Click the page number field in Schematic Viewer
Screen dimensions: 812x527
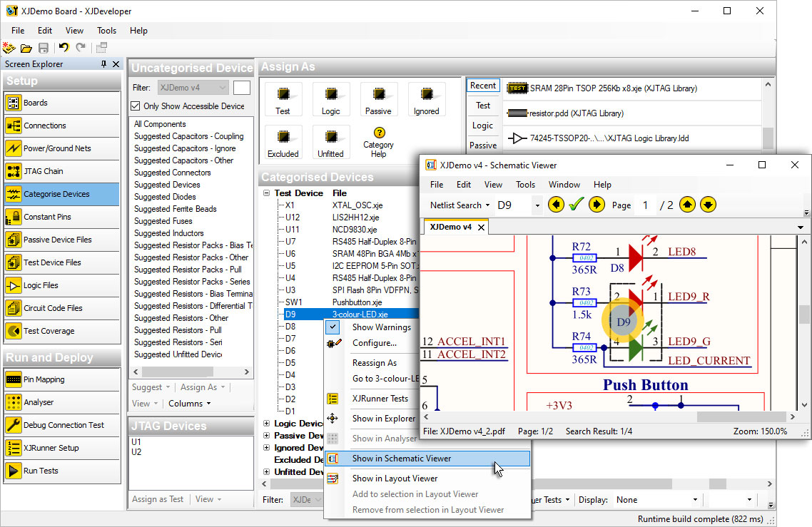(x=645, y=205)
